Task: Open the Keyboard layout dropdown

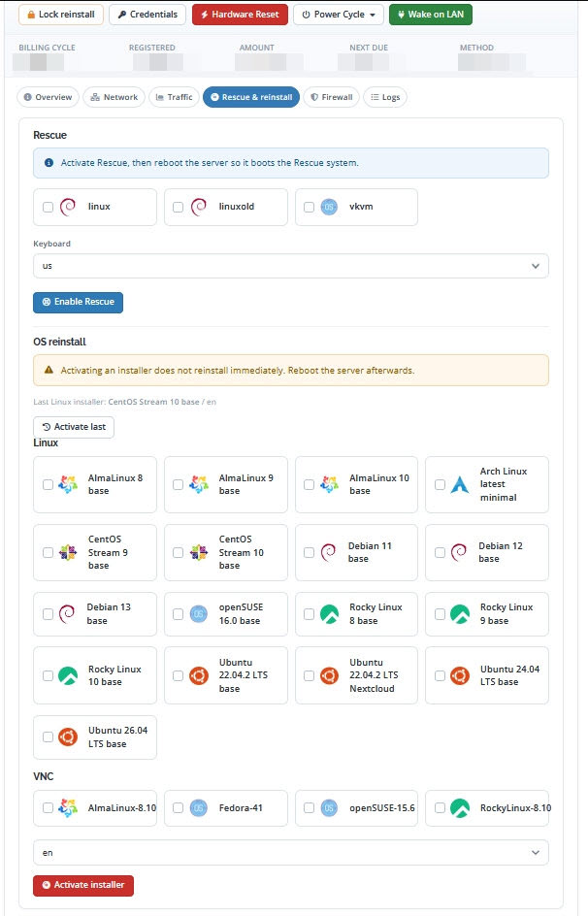Action: pos(291,266)
